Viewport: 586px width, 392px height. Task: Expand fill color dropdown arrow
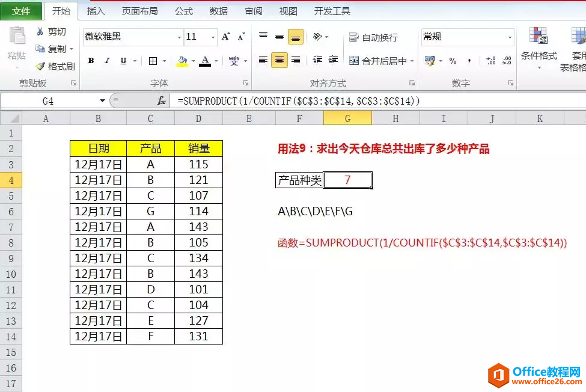(193, 61)
